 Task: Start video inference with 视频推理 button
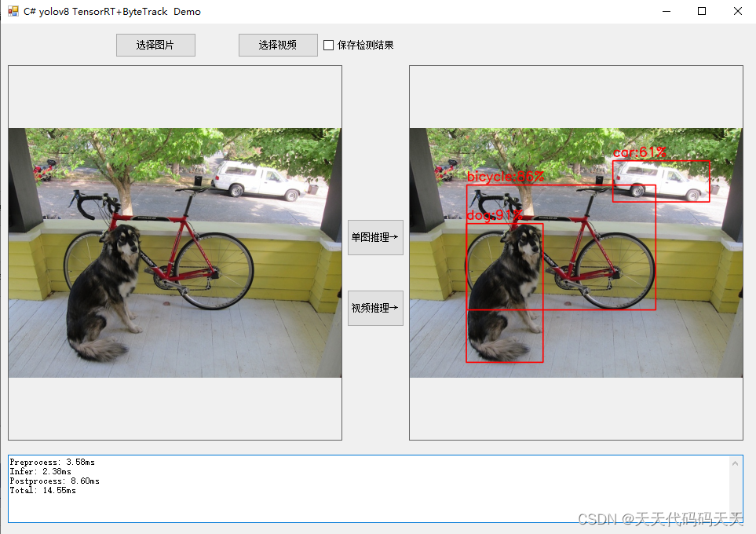click(x=375, y=308)
